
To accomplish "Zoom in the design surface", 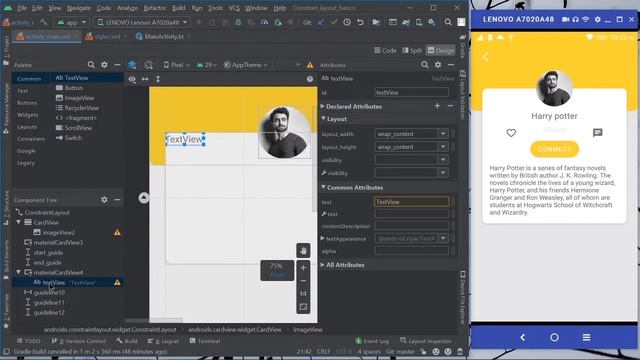I will 303,268.
